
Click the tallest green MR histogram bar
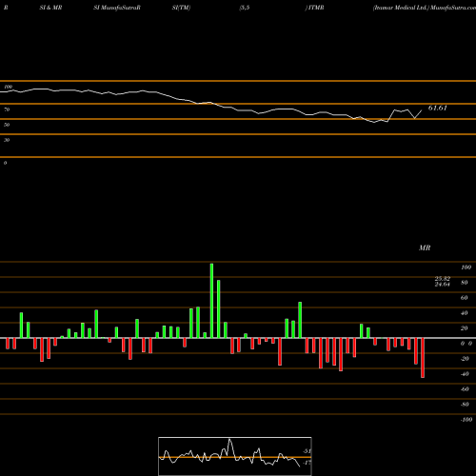click(211, 301)
